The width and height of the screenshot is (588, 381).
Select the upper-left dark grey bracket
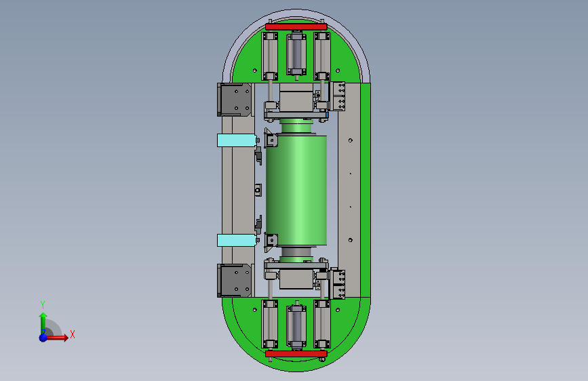(235, 100)
